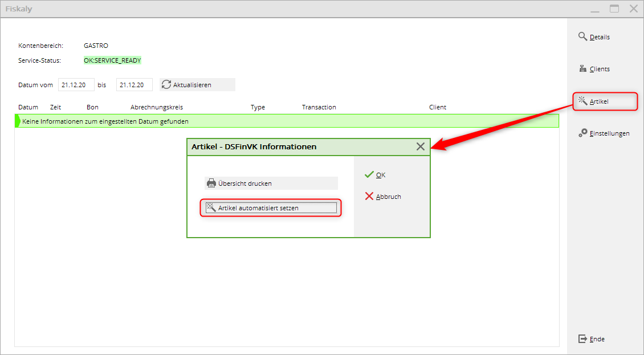Click the Type column header

click(x=258, y=107)
